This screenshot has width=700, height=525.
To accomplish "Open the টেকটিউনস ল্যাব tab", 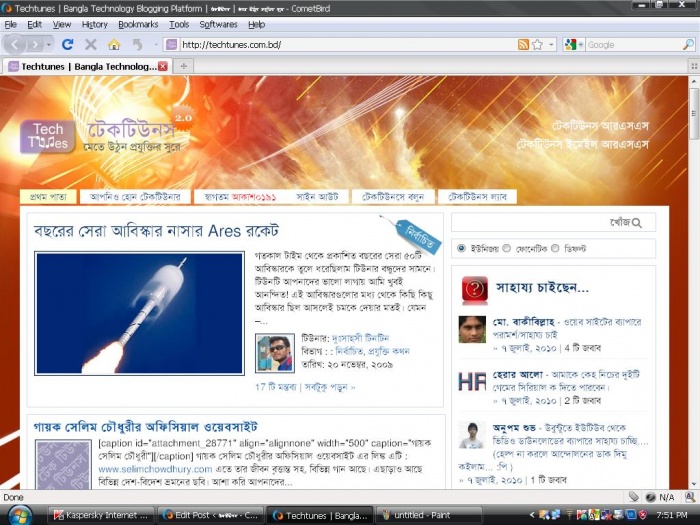I will click(477, 197).
